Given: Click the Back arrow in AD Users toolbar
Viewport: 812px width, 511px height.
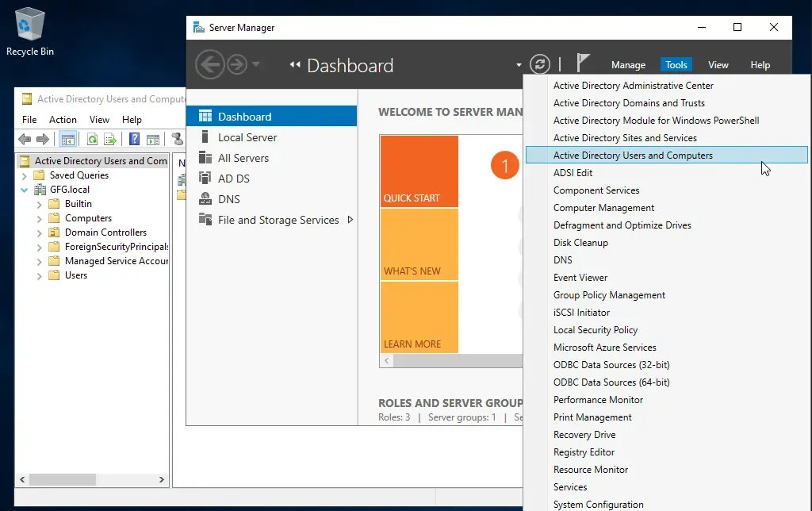Looking at the screenshot, I should click(x=25, y=139).
